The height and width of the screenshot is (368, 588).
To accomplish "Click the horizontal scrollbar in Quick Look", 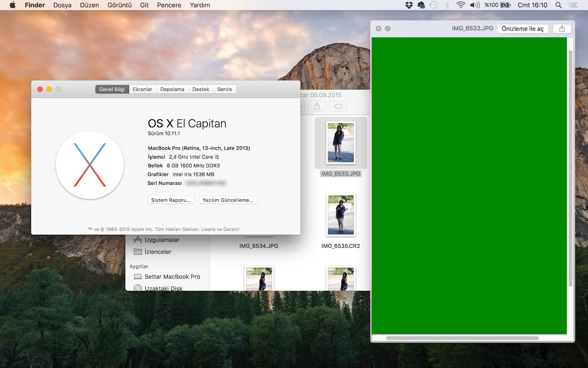I will (462, 338).
